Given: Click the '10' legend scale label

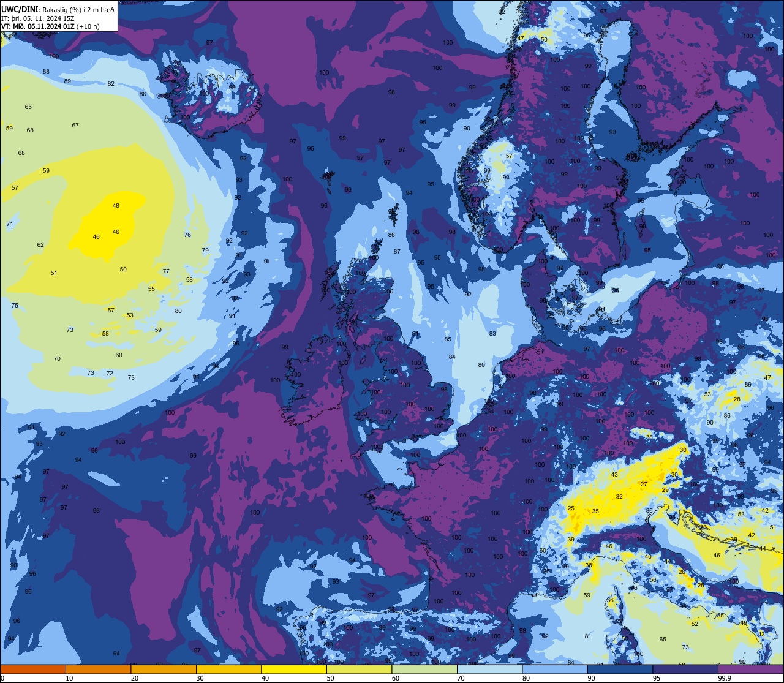Looking at the screenshot, I should click(x=69, y=678).
